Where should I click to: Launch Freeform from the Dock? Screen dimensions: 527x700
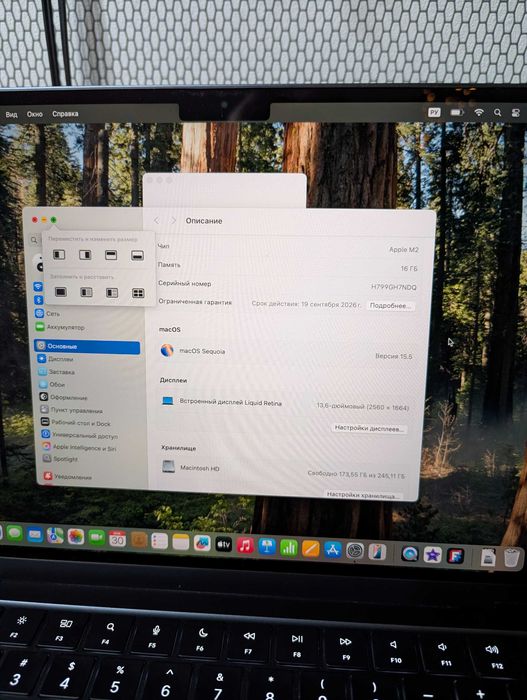point(202,543)
